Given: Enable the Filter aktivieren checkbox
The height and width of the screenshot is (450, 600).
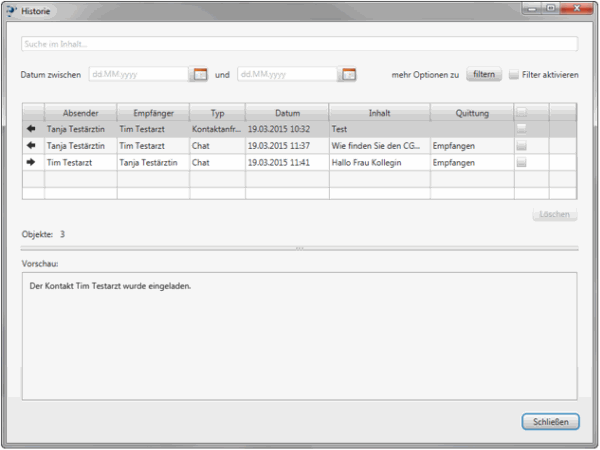Looking at the screenshot, I should point(514,74).
